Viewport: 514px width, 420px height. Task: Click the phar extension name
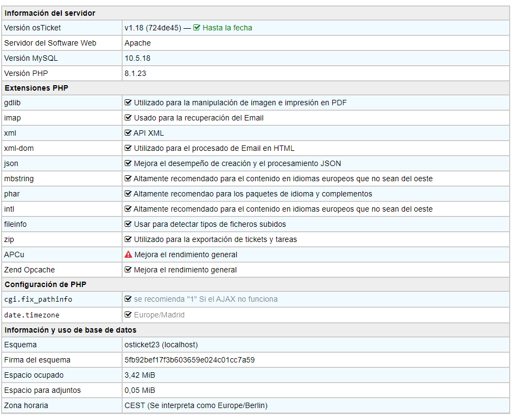[x=12, y=194]
